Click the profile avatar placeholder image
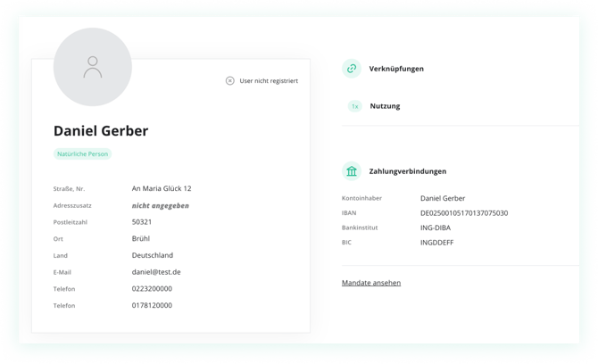The image size is (598, 364). tap(93, 67)
